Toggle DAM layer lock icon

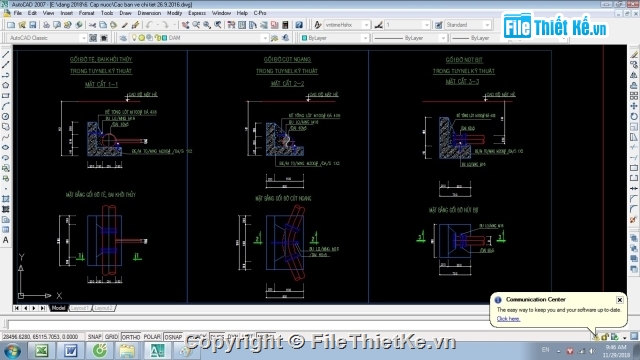coord(158,38)
